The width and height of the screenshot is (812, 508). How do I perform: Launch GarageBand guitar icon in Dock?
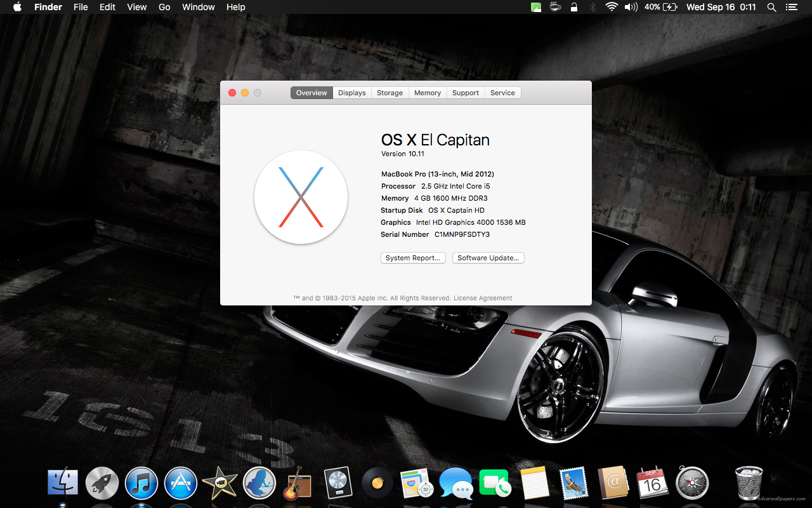[x=296, y=485]
